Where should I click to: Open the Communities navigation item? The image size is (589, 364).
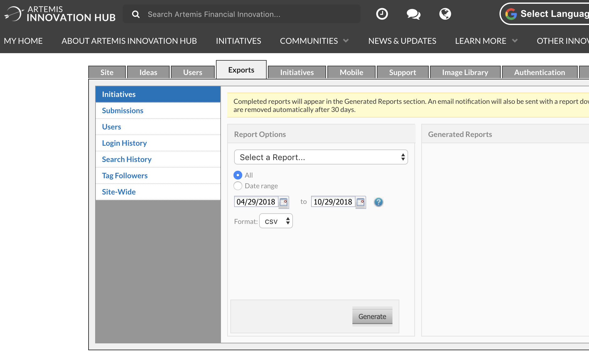tap(309, 41)
